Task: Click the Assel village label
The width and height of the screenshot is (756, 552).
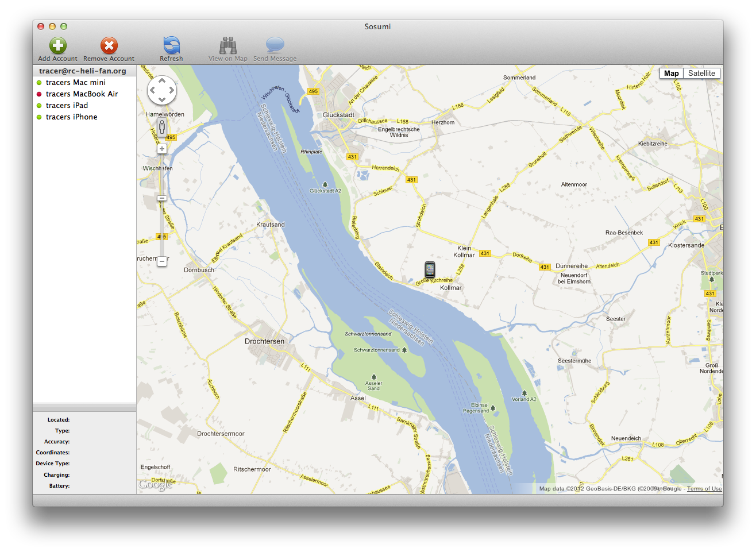Action: (x=358, y=398)
